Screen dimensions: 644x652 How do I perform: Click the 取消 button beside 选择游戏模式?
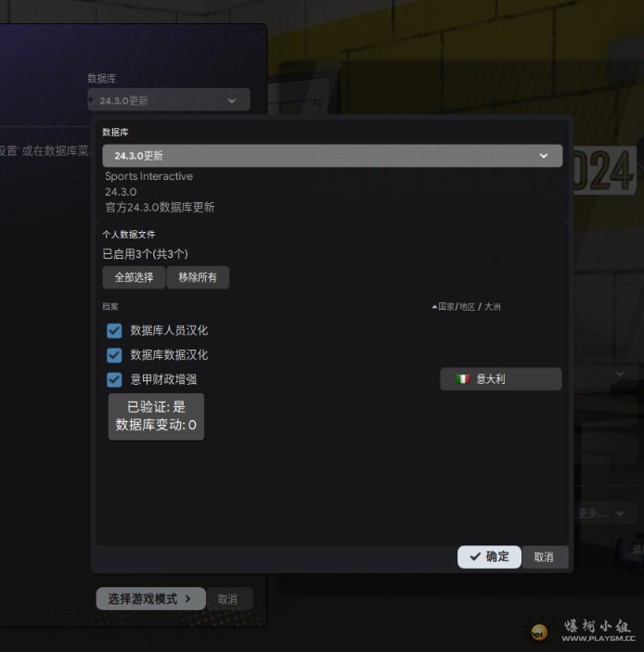228,599
